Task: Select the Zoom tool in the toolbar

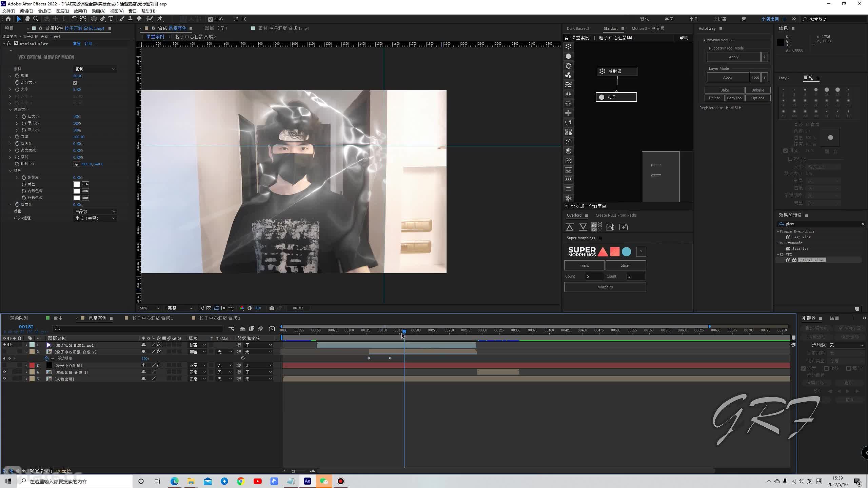Action: tap(36, 19)
